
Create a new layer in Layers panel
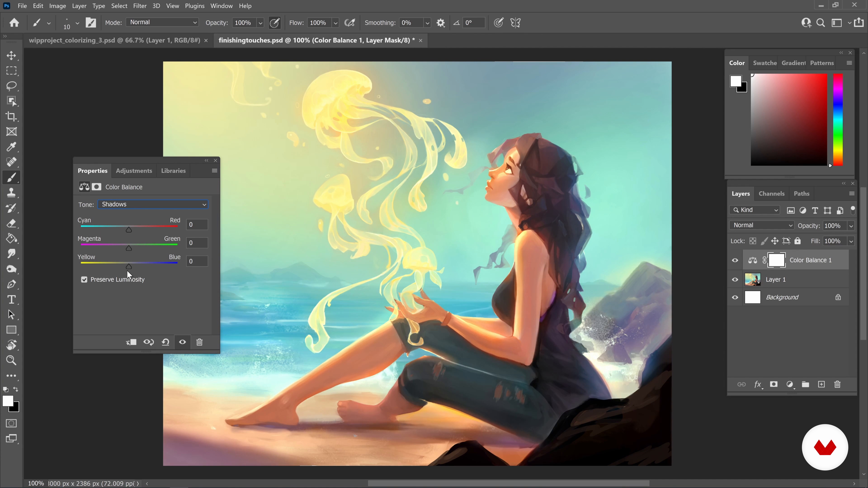[x=821, y=384]
